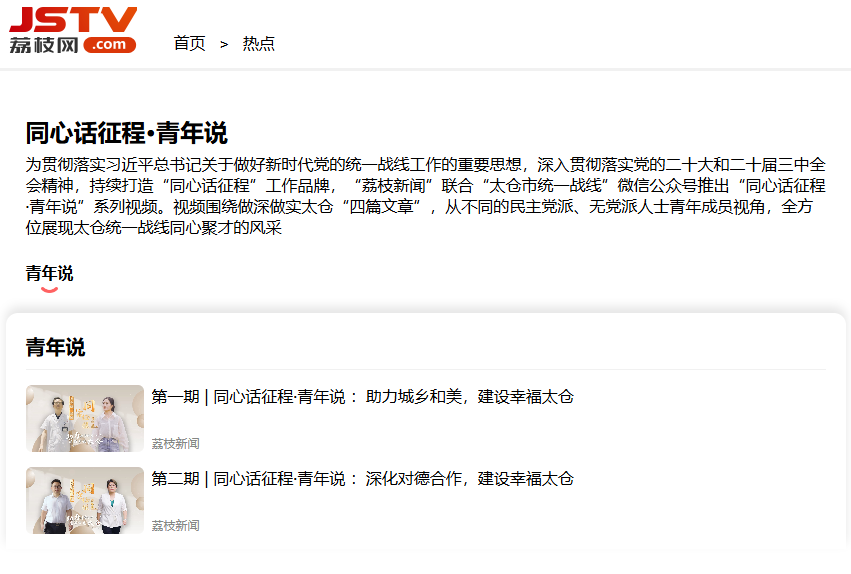851x574 pixels.
Task: Open 第二期 深化对德合作 article title
Action: (362, 479)
